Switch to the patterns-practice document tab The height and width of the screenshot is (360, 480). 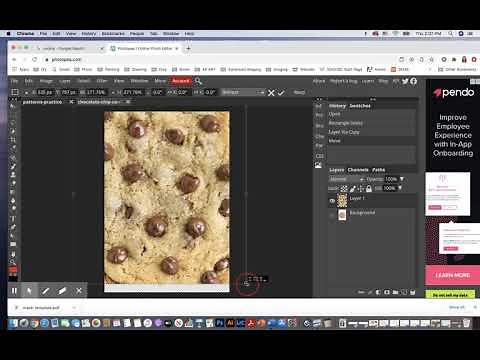coord(42,102)
